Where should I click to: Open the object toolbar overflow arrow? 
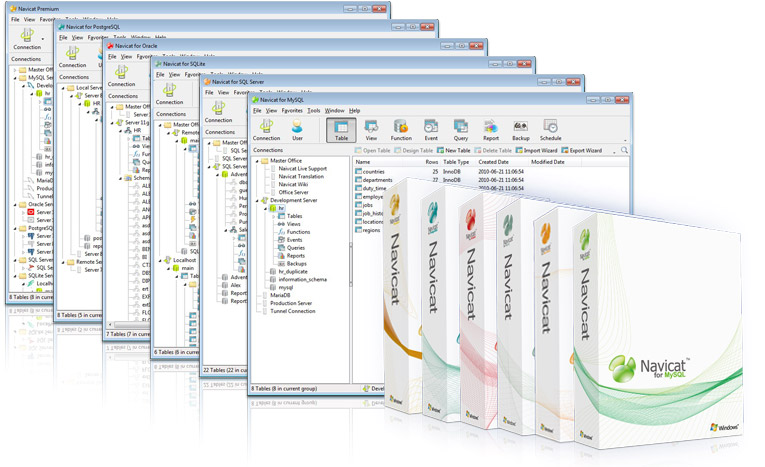(614, 152)
